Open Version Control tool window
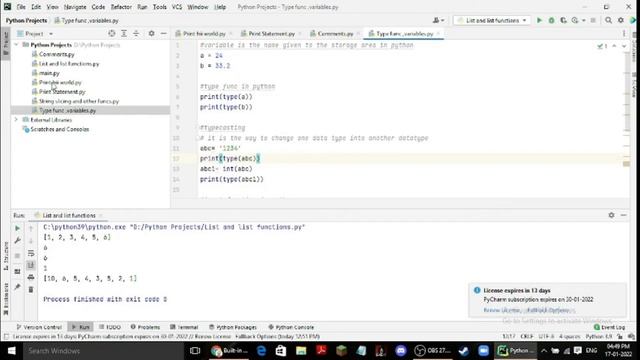This screenshot has width=640, height=360. [39, 327]
